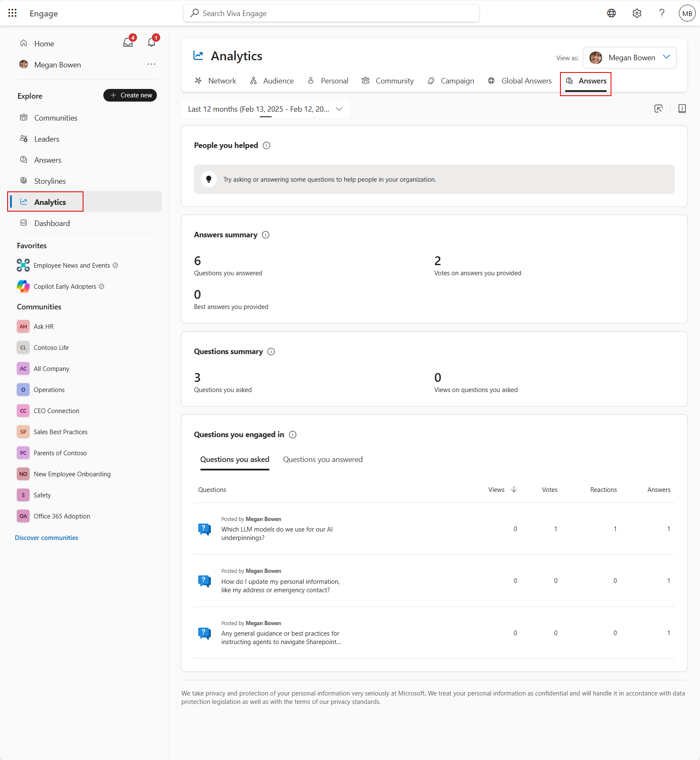
Task: Sort questions by Views column
Action: click(x=502, y=489)
